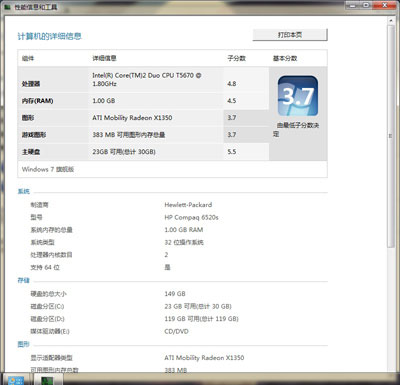Click the 系统 section header

[24, 191]
